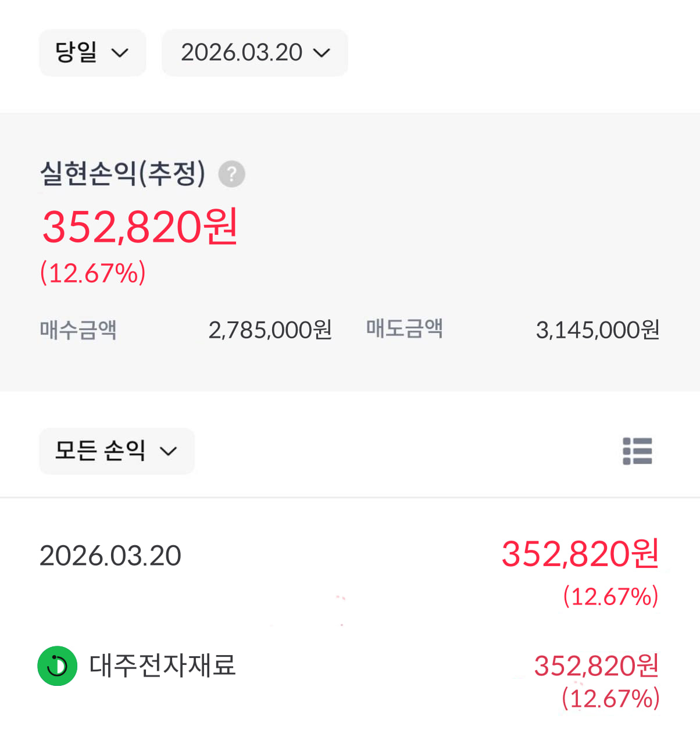Click the 352,820원 total on the date row
The width and height of the screenshot is (700, 744).
(580, 554)
